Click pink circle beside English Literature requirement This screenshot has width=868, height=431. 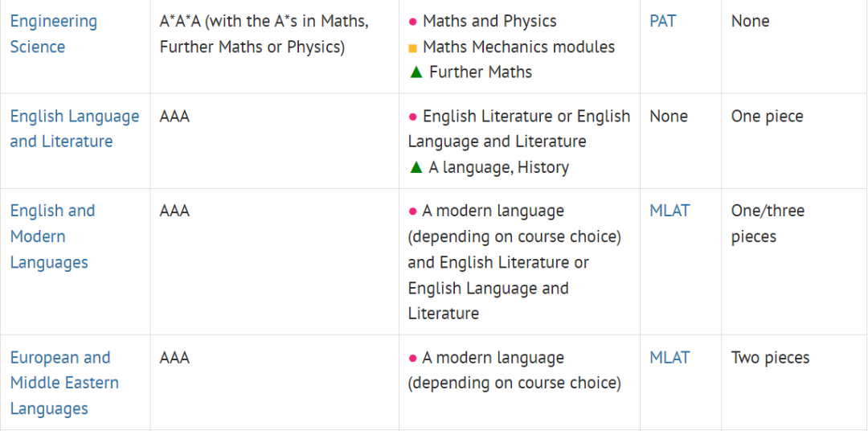pos(412,117)
